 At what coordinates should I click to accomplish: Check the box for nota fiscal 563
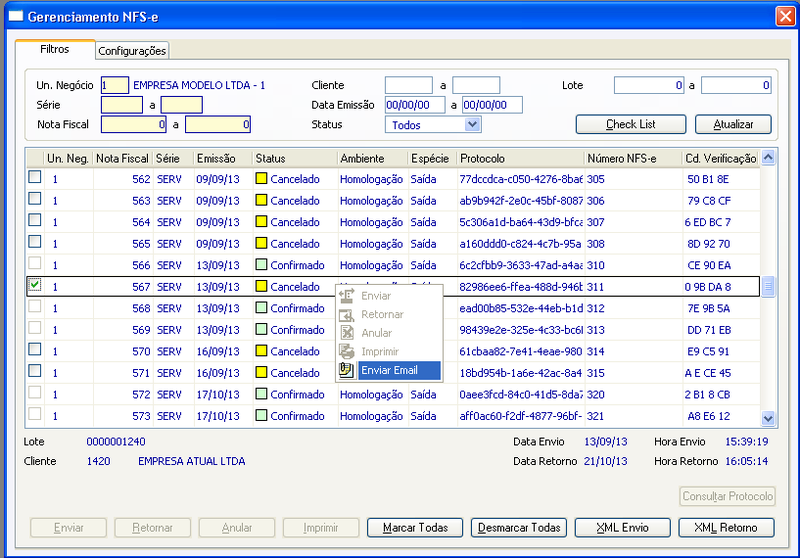click(35, 198)
